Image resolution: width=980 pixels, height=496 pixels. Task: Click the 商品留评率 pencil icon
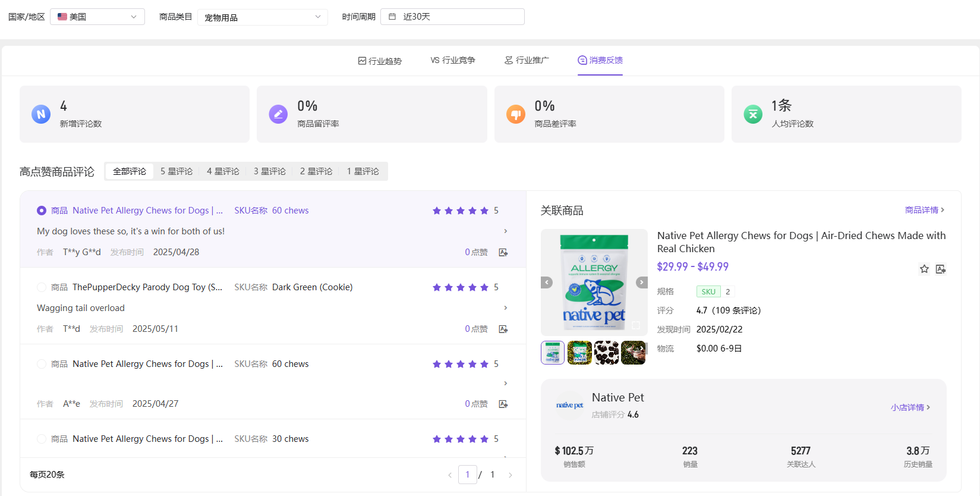(278, 114)
